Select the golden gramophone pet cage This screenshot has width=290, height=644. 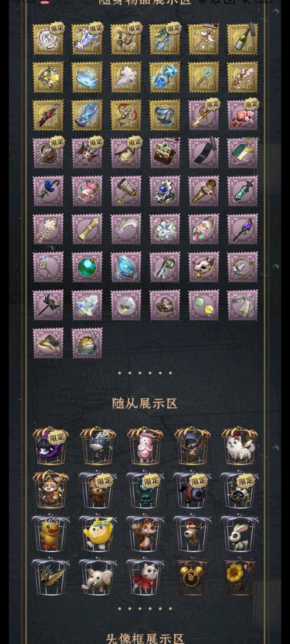click(x=240, y=576)
